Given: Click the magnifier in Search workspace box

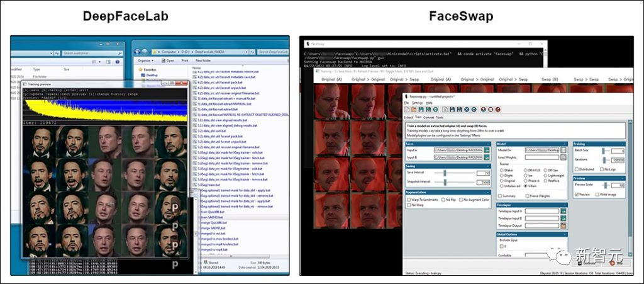Looking at the screenshot, I should pos(119,53).
